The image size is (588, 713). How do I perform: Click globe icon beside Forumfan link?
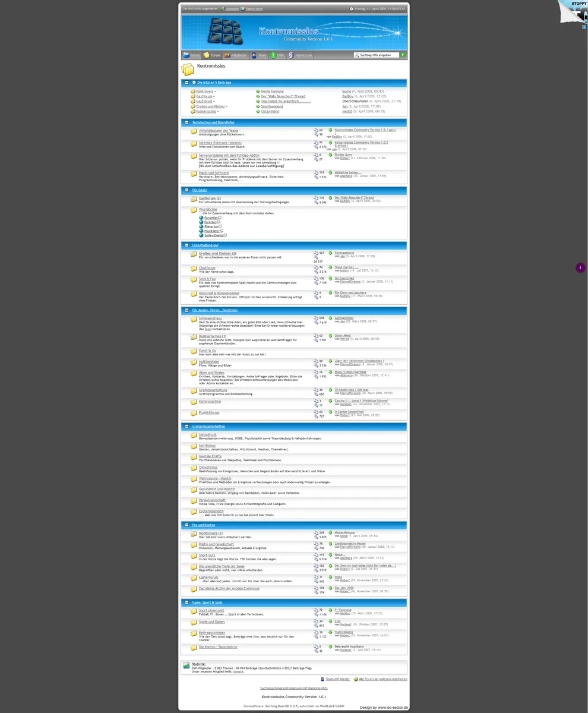click(201, 218)
